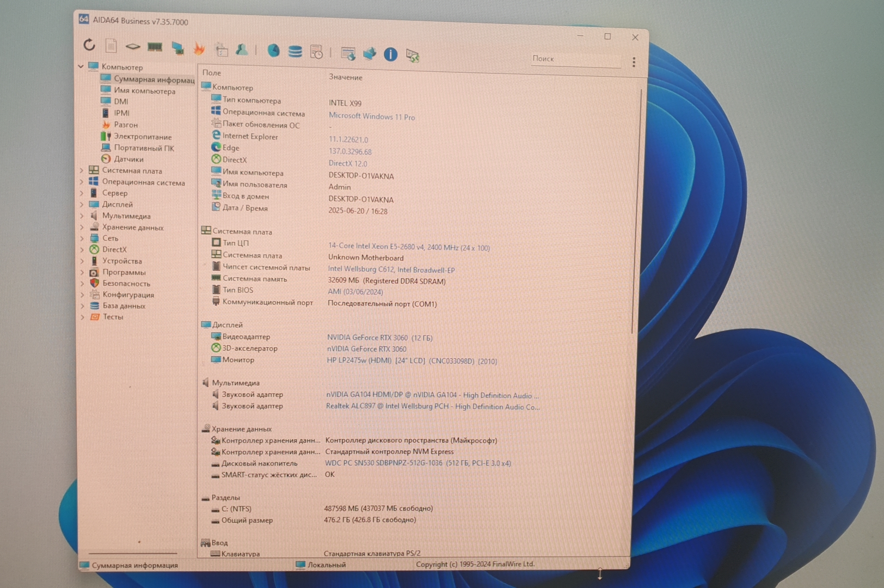The image size is (884, 588).
Task: Click the remote connection arrows icon
Action: click(413, 56)
